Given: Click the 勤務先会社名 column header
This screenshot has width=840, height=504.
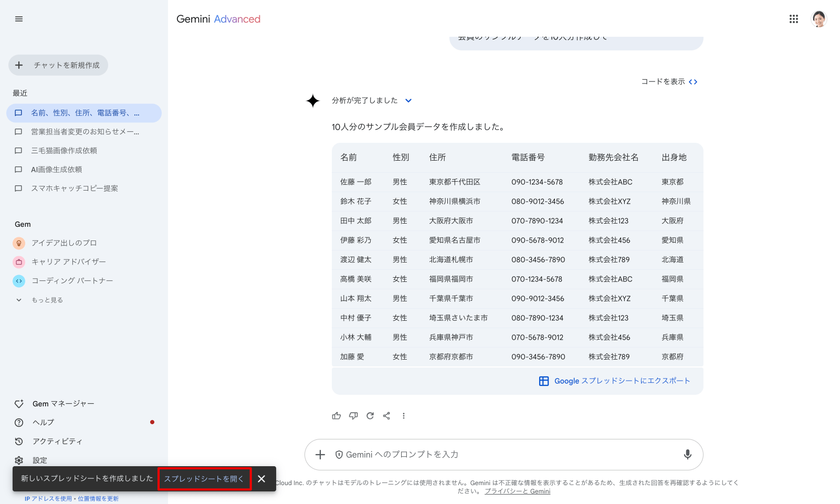Looking at the screenshot, I should point(614,157).
